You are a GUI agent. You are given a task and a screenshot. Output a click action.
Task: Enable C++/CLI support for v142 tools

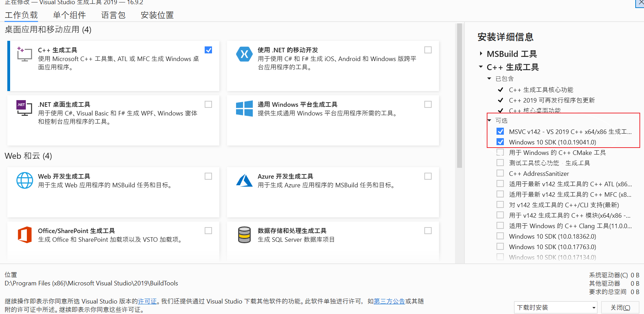[500, 205]
